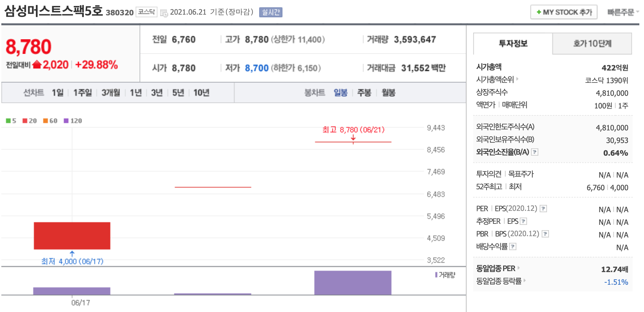Expand the 시가총액순위 arrow link
This screenshot has width=644, height=312.
[x=517, y=79]
